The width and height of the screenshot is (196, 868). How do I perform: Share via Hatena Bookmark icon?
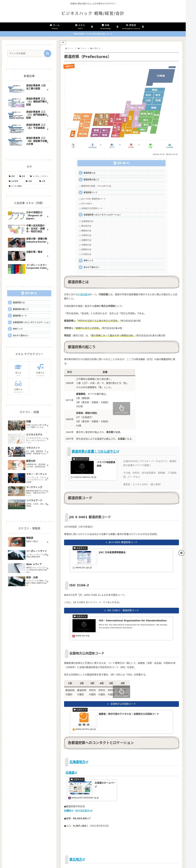coord(112,146)
